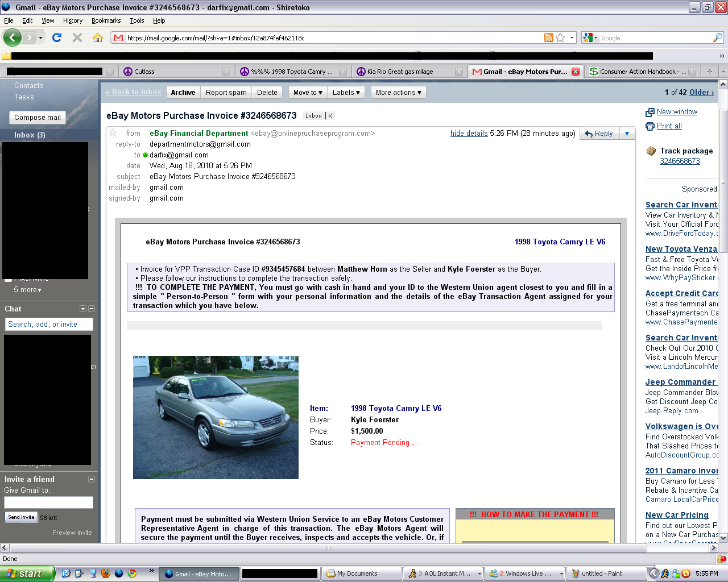Open tracking number 3246568673 link
Image resolution: width=728 pixels, height=582 pixels.
point(680,161)
